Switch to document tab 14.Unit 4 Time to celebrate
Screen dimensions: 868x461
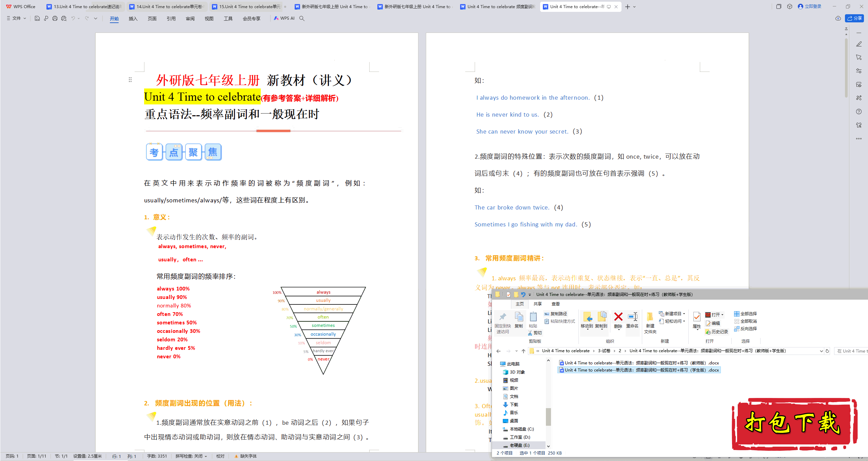point(167,6)
